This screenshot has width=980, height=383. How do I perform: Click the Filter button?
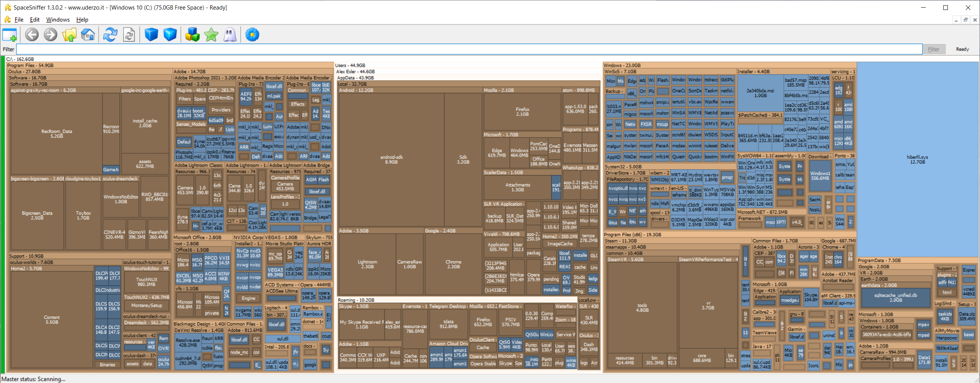coord(933,49)
